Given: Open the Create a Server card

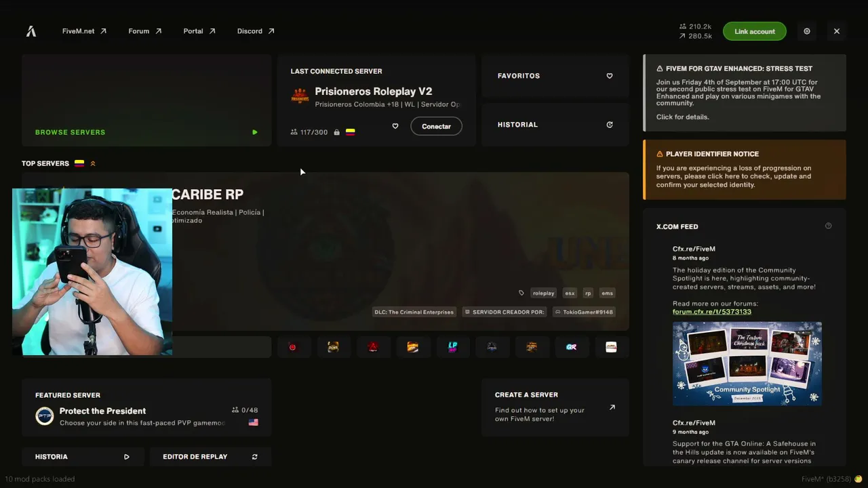Looking at the screenshot, I should point(555,407).
